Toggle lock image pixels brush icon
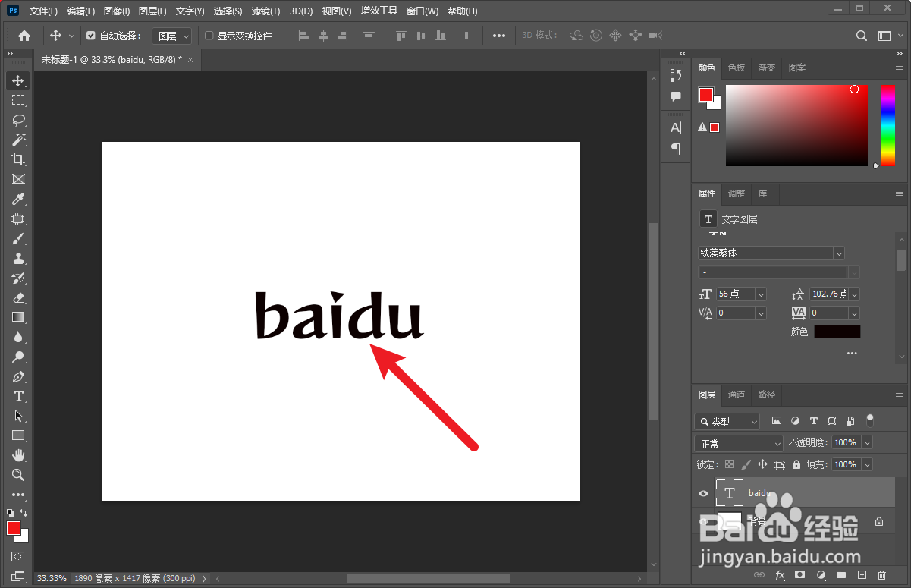 click(x=746, y=464)
